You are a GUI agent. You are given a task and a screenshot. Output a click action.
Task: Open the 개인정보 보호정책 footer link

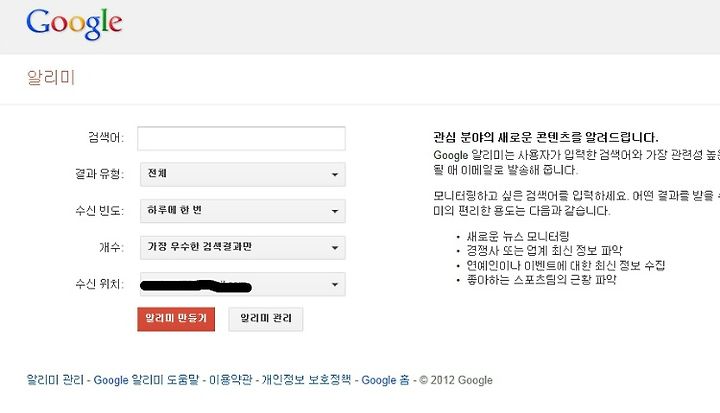(x=306, y=380)
